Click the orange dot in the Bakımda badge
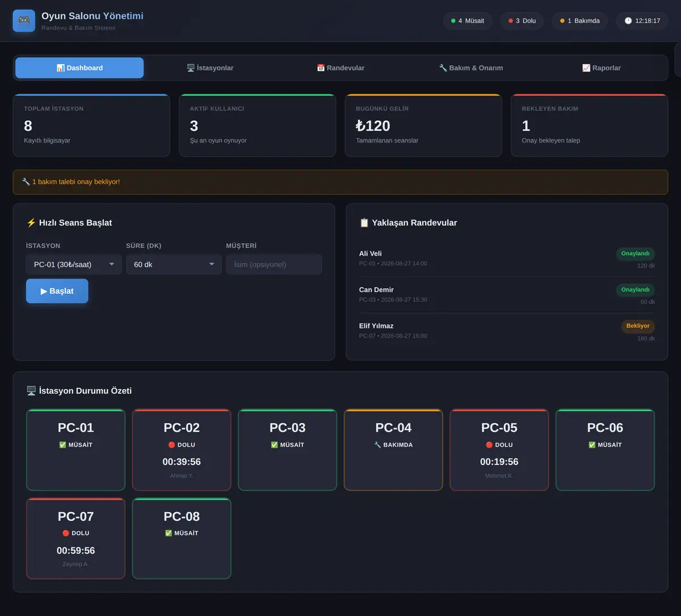This screenshot has width=681, height=616. click(x=562, y=21)
